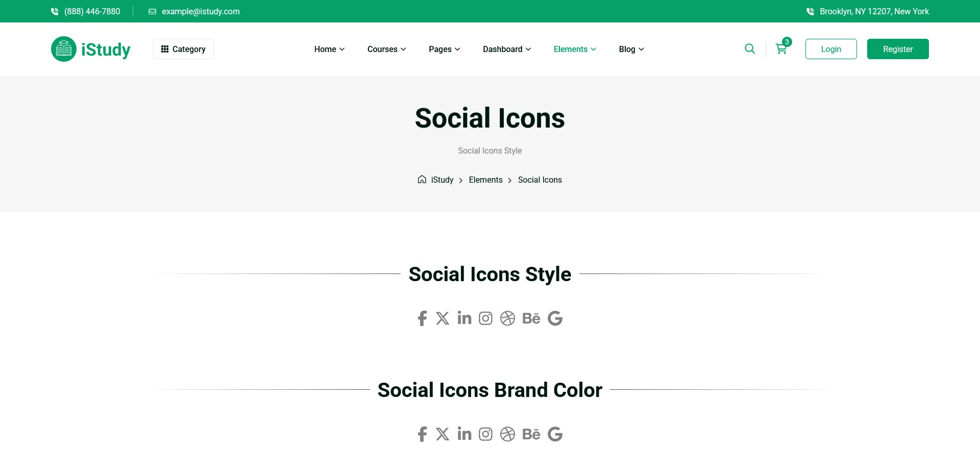Expand the Home dropdown menu
980x473 pixels.
(x=329, y=49)
